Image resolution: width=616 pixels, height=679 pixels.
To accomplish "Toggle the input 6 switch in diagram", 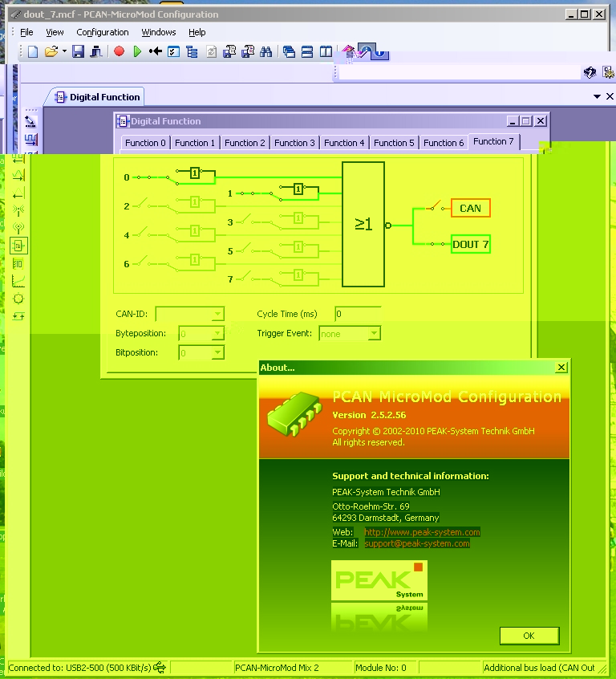I will [x=142, y=262].
